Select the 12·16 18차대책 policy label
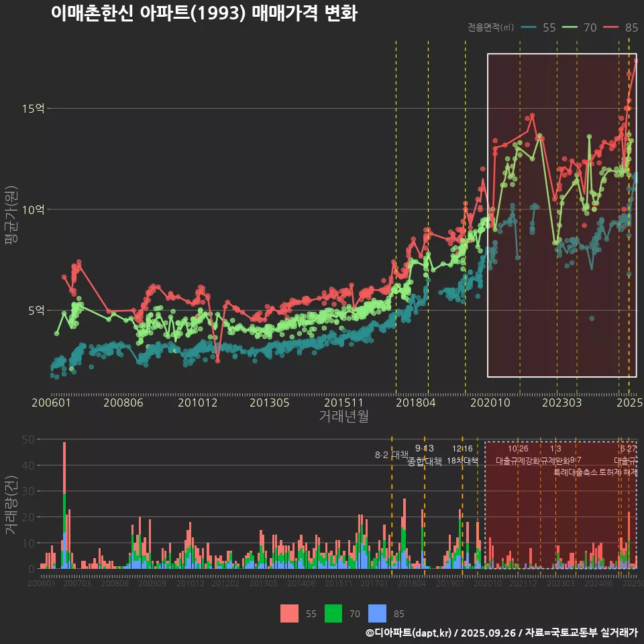 point(462,455)
